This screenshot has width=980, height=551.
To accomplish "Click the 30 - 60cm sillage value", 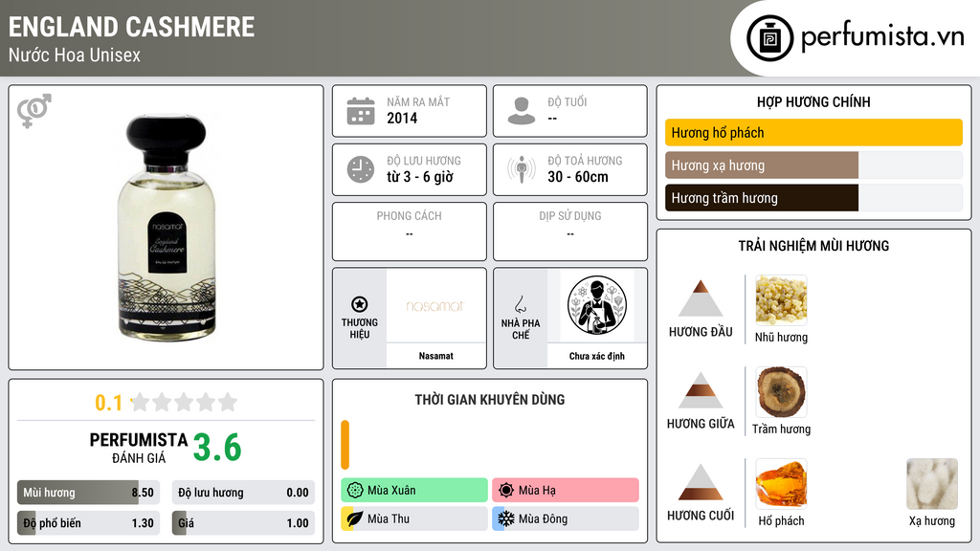I will pos(577,177).
